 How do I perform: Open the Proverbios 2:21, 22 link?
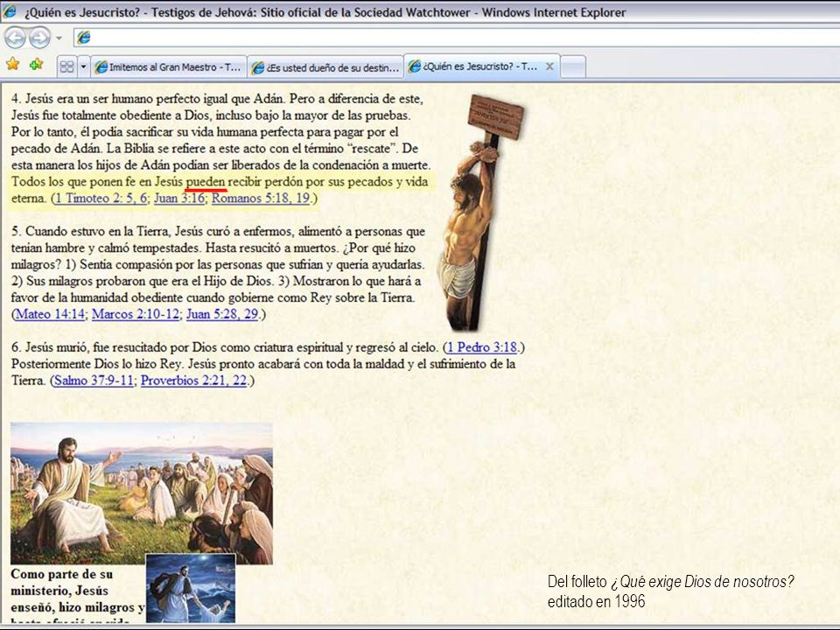pos(194,381)
